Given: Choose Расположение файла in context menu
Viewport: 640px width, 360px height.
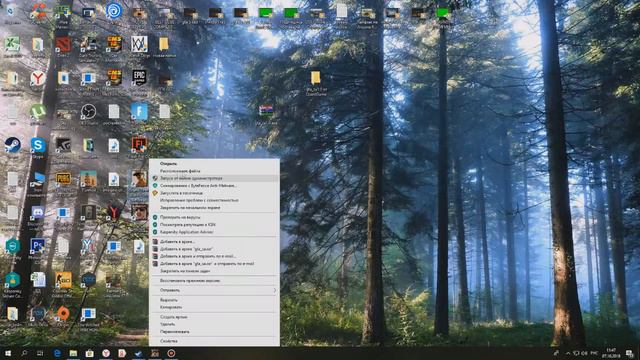Looking at the screenshot, I should (x=215, y=171).
